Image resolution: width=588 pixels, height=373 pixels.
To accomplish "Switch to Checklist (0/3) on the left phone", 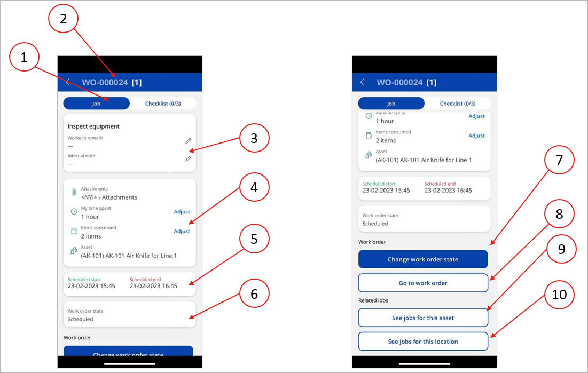I will [163, 104].
